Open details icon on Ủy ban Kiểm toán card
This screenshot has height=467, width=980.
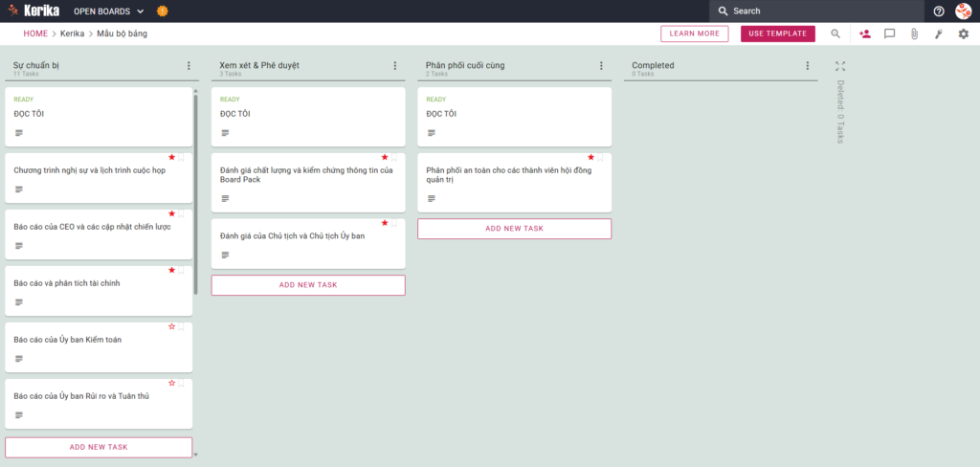(19, 359)
